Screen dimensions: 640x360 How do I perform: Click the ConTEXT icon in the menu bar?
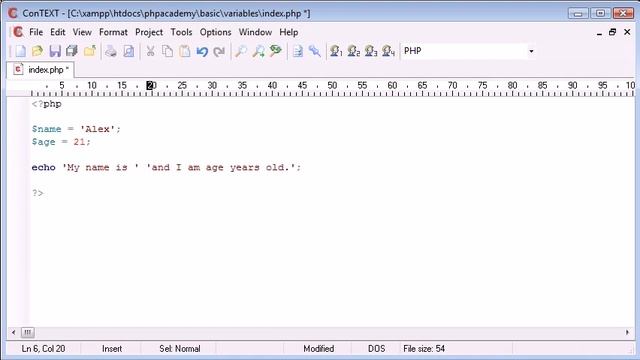18,32
